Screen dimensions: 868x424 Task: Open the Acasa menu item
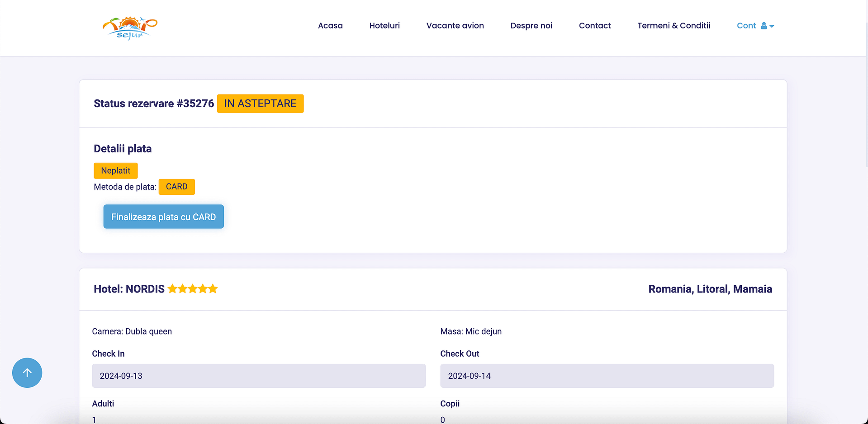(330, 26)
